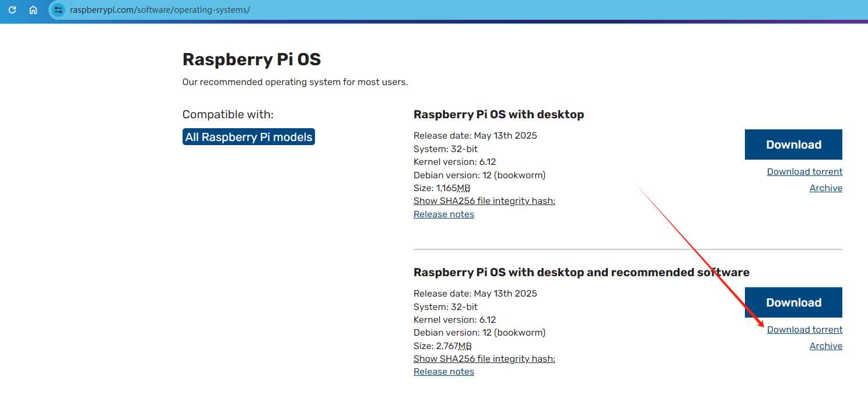The image size is (868, 405).
Task: Click the heading 'Raspberry Pi OS with desktop'
Action: coord(499,114)
